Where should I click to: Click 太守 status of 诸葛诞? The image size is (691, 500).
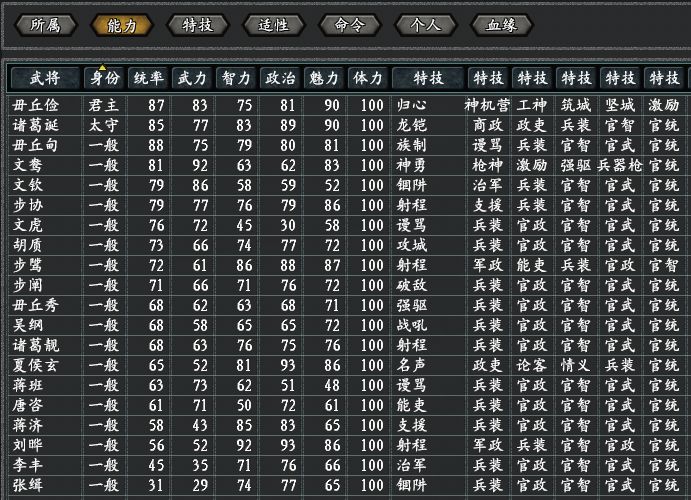pyautogui.click(x=104, y=126)
